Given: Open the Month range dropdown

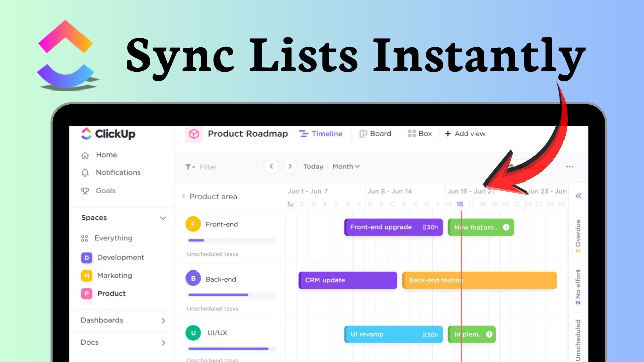Looking at the screenshot, I should pyautogui.click(x=346, y=167).
